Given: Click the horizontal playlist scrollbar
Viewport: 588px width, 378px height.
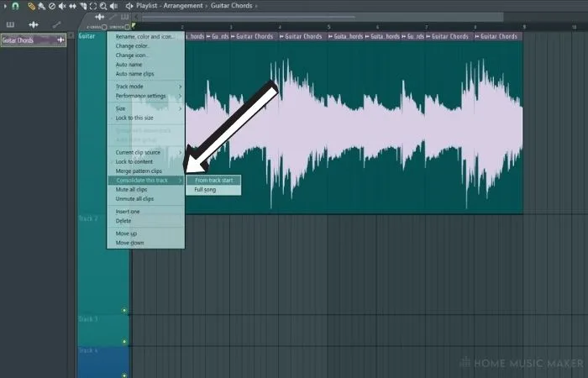Looking at the screenshot, I should point(322,17).
